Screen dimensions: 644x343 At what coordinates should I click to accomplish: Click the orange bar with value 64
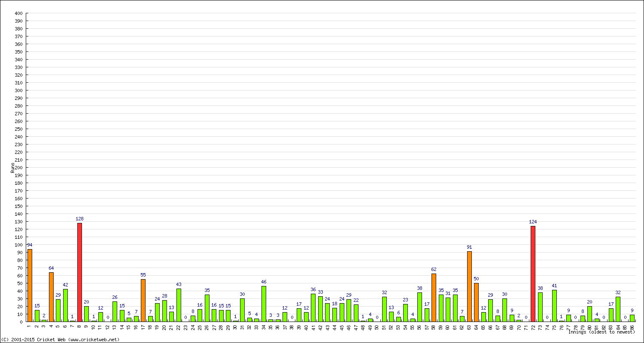(x=51, y=297)
